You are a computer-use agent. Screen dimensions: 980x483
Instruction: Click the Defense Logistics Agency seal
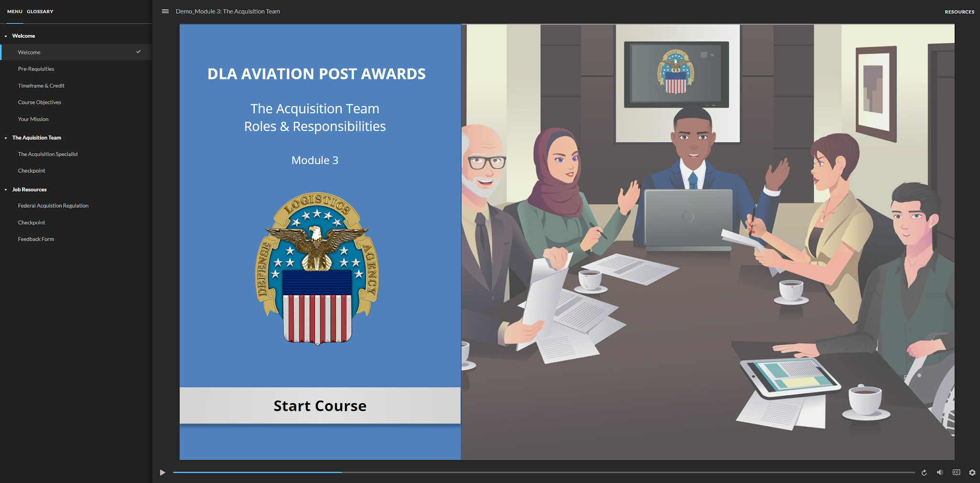click(317, 269)
